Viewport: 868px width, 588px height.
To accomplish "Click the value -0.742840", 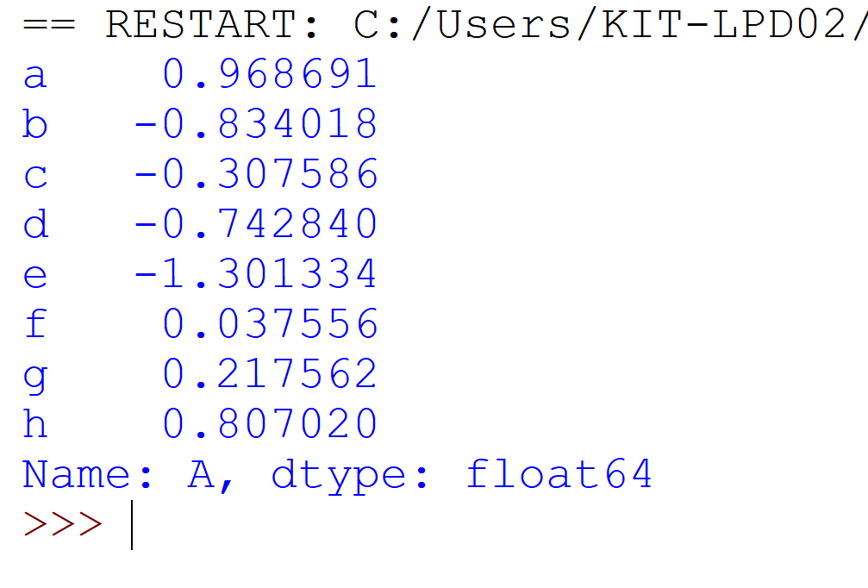I will point(256,224).
